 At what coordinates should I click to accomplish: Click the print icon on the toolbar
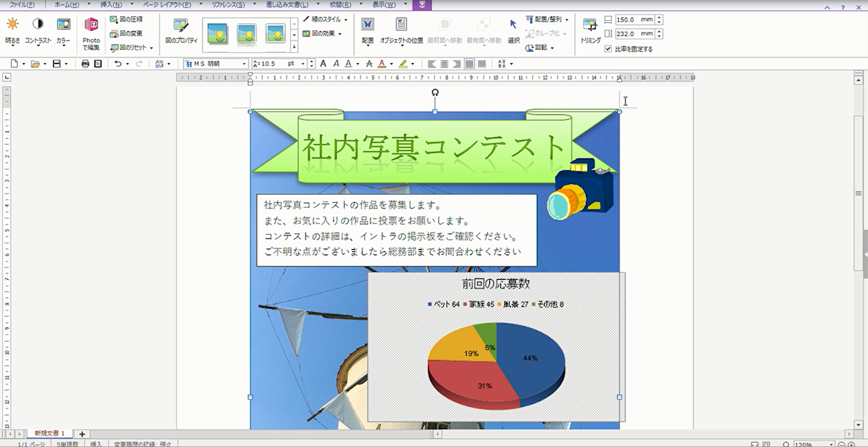[85, 63]
